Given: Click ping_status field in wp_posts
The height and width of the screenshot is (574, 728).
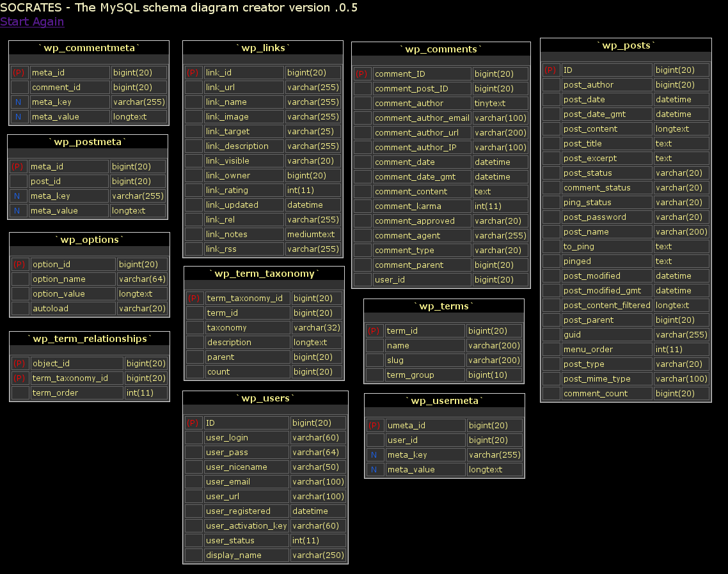Looking at the screenshot, I should click(607, 203).
